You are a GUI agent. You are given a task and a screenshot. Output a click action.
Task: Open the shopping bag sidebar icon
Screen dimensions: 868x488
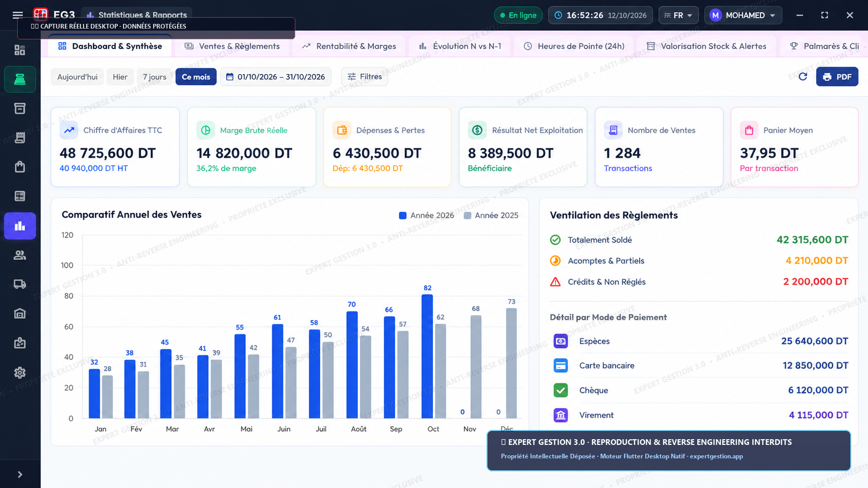[x=20, y=167]
